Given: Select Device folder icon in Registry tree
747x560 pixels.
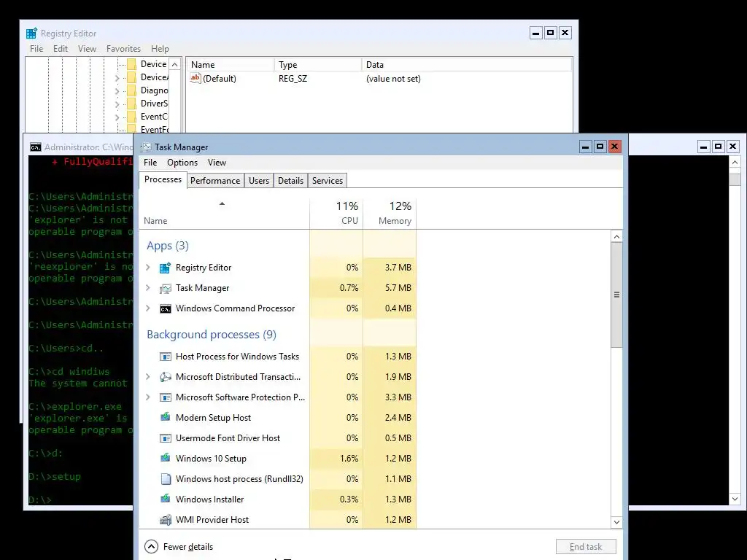Looking at the screenshot, I should coord(132,64).
